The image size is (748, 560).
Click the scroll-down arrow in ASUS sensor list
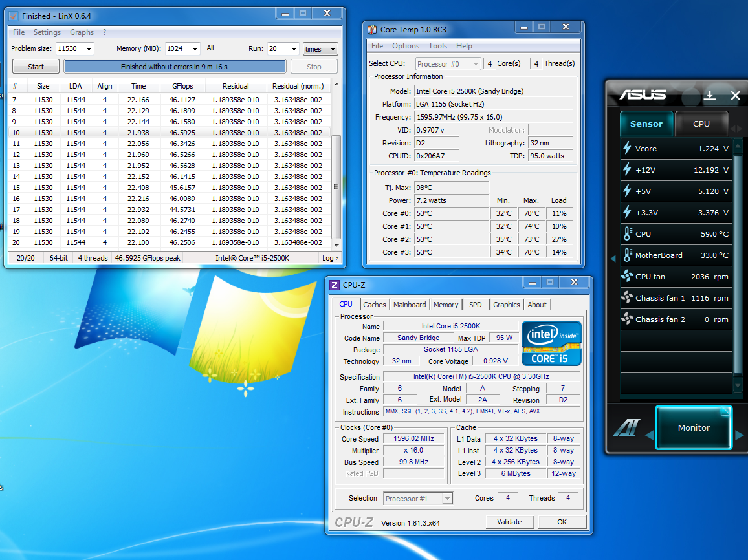[738, 385]
